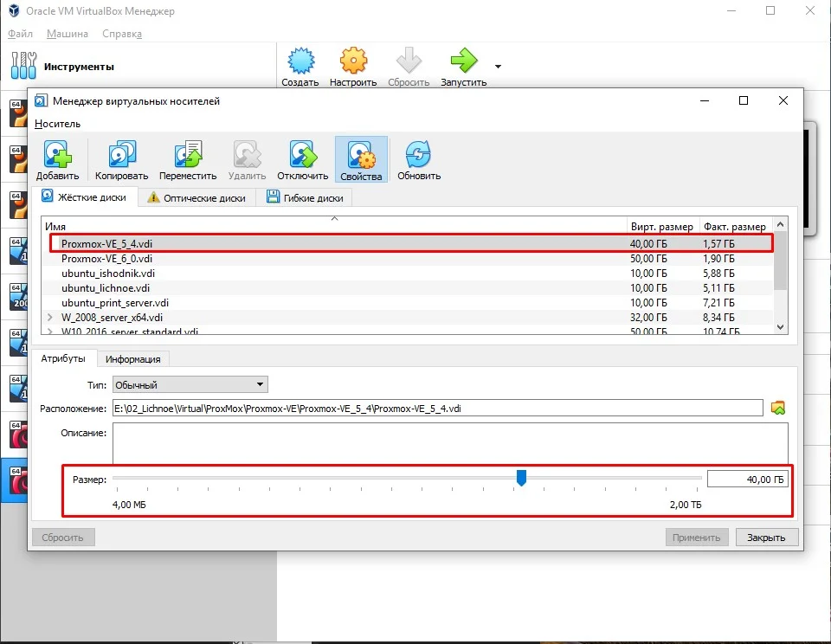Screen dimensions: 831x644
Task: Click the Отключить (Release) disk icon
Action: [303, 154]
